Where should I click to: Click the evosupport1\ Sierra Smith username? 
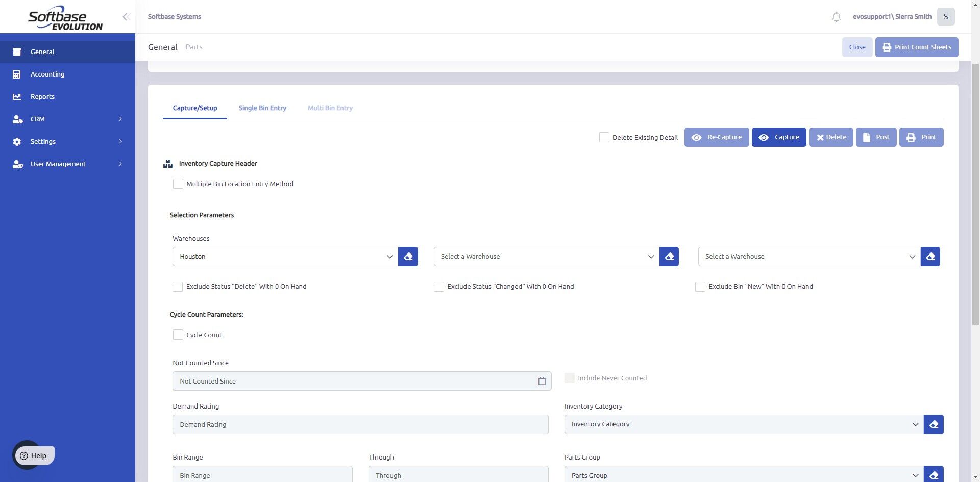tap(892, 17)
